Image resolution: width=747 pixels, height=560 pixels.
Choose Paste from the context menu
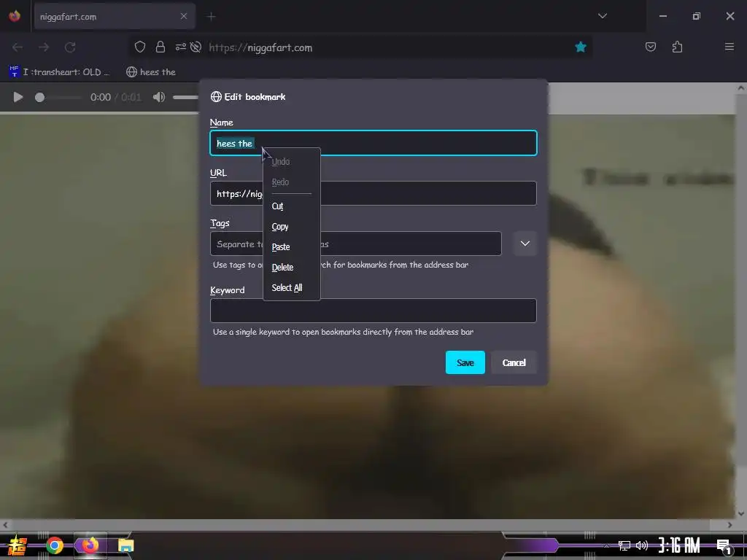pos(292,247)
